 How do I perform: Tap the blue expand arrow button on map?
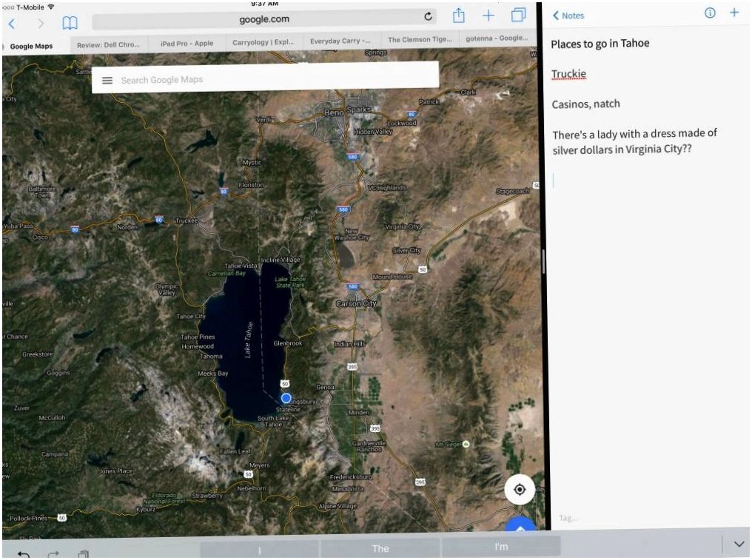pyautogui.click(x=521, y=525)
